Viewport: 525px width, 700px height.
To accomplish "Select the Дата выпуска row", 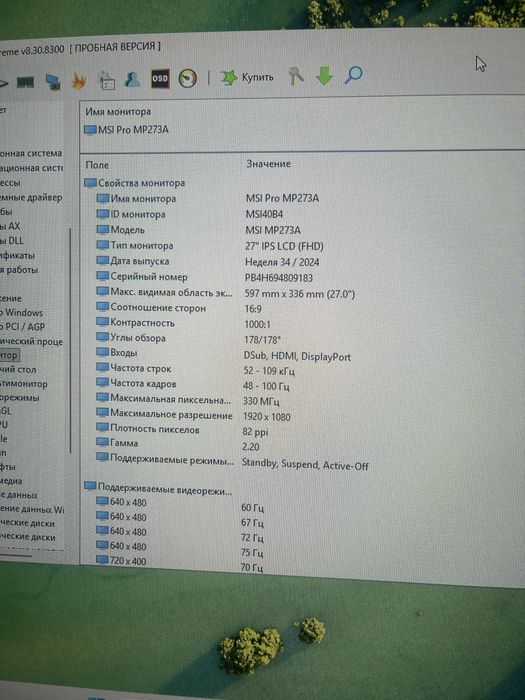I will [208, 261].
